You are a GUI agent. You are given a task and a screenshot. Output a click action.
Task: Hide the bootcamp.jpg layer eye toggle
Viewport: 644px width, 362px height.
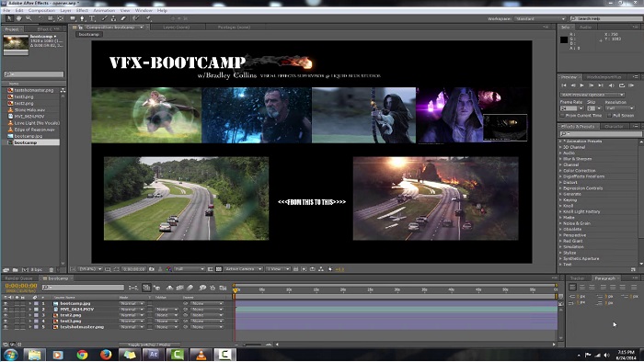[6, 303]
